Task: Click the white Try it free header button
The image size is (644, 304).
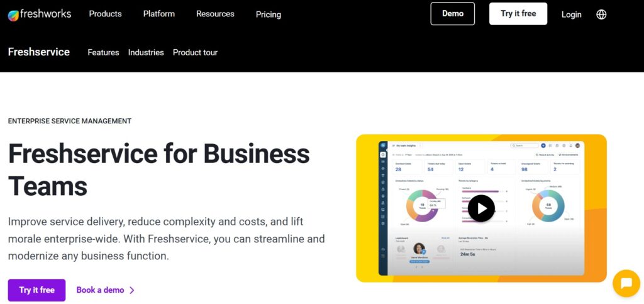Action: [518, 14]
